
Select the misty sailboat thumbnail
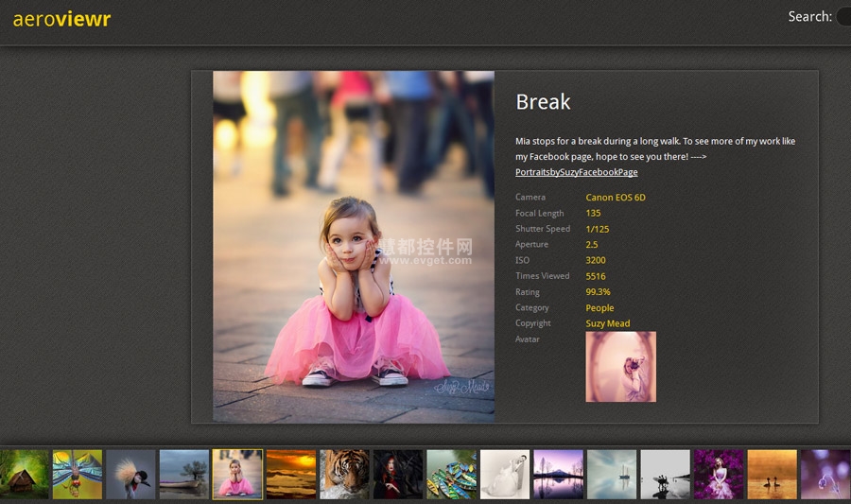[612, 474]
